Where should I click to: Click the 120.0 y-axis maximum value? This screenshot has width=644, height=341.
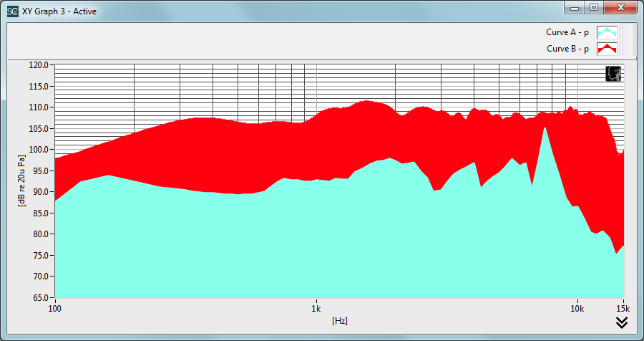(40, 65)
